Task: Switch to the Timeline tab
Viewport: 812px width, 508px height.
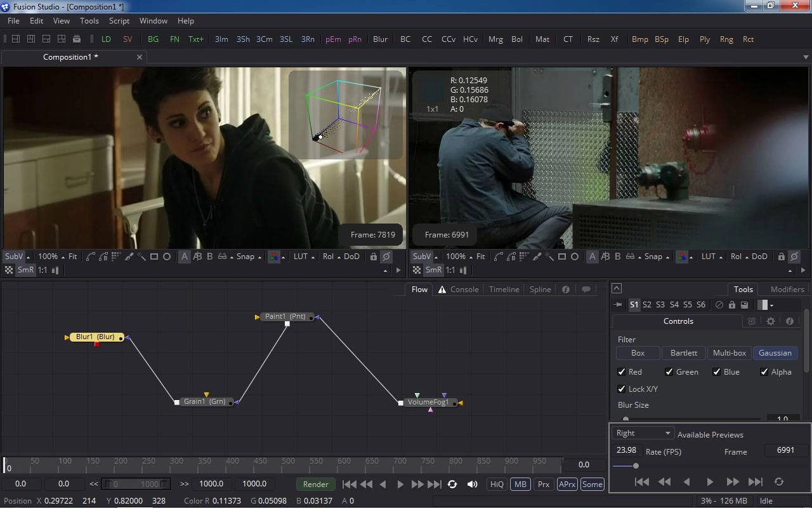Action: [504, 290]
